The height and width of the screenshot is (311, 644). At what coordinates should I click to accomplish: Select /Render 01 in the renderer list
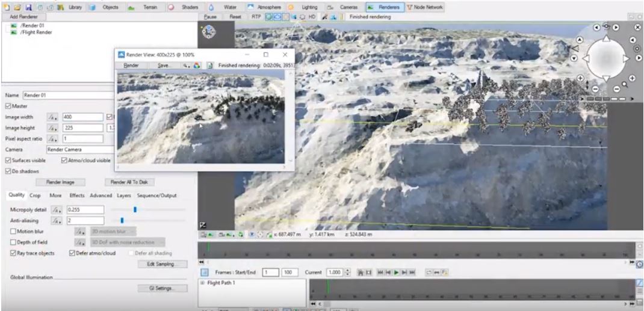point(33,25)
